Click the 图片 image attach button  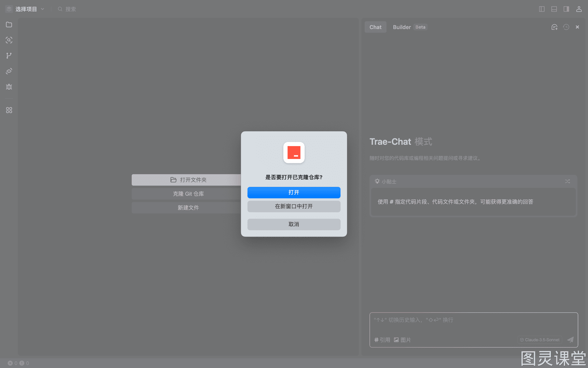point(402,340)
